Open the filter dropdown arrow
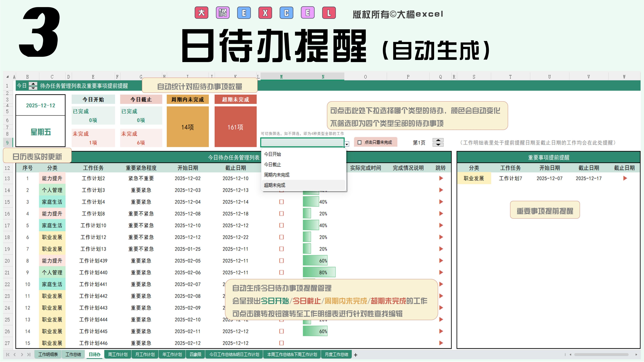 pos(347,144)
